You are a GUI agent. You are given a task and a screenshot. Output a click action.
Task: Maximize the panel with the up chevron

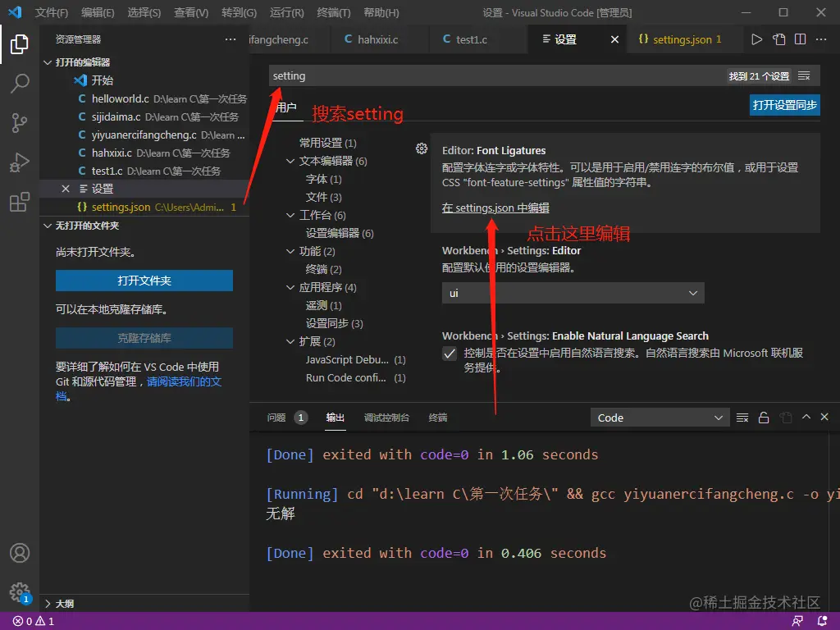806,417
